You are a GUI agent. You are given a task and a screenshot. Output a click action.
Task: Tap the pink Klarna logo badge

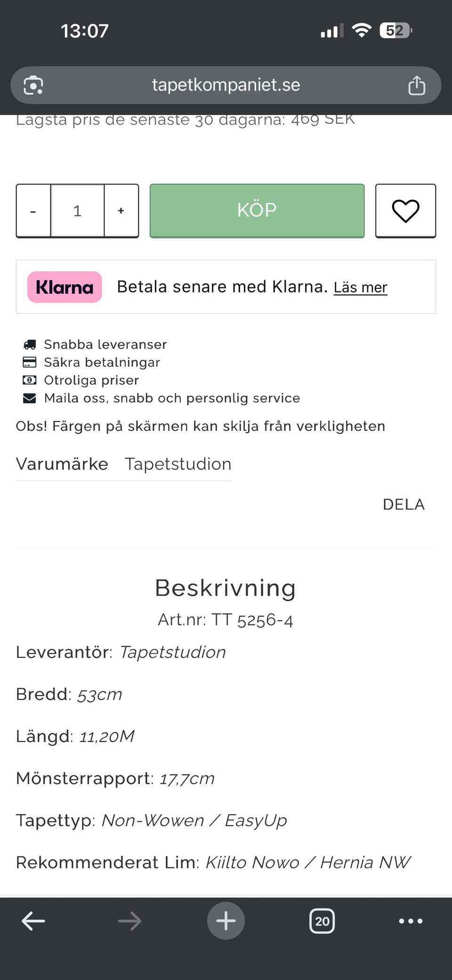[65, 287]
